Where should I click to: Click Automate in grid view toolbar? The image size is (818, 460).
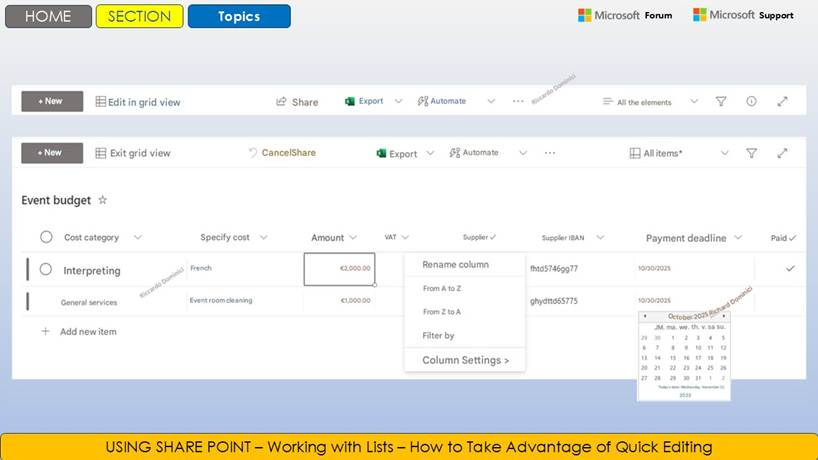click(474, 153)
